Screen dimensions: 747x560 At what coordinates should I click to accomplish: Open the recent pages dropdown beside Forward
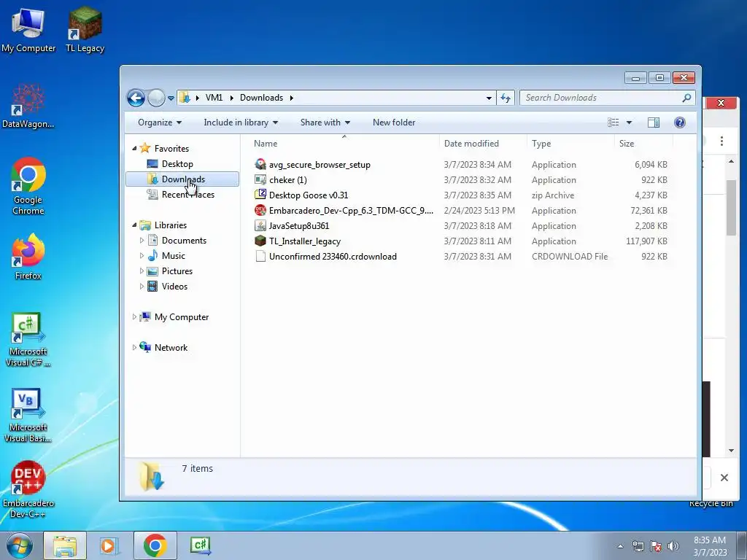(171, 98)
